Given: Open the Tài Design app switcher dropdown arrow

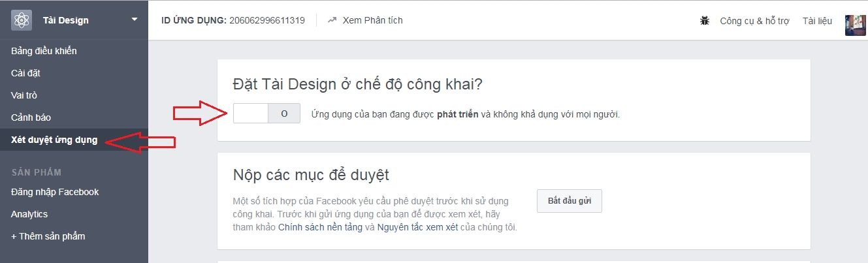Looking at the screenshot, I should (134, 20).
